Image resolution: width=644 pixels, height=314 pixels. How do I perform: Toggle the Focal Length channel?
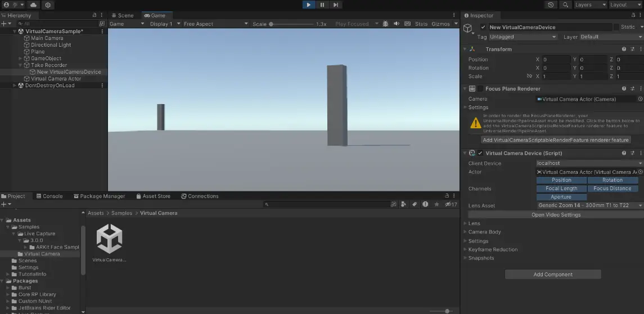[561, 189]
